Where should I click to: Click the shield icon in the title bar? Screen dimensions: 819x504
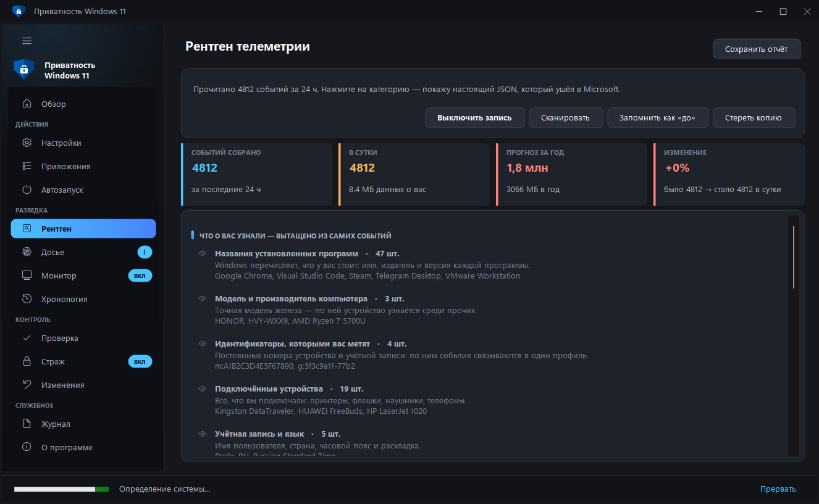coord(18,11)
